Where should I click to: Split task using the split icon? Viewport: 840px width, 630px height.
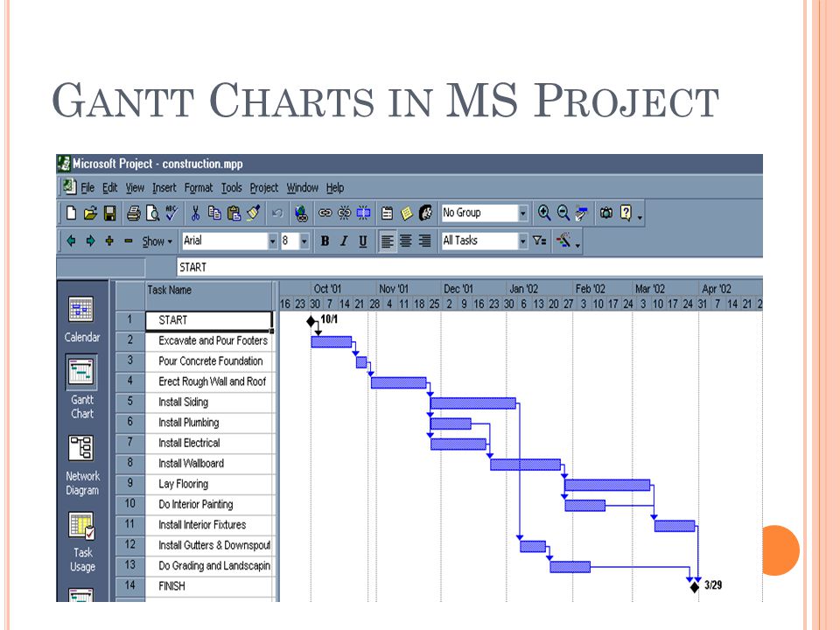click(x=364, y=213)
